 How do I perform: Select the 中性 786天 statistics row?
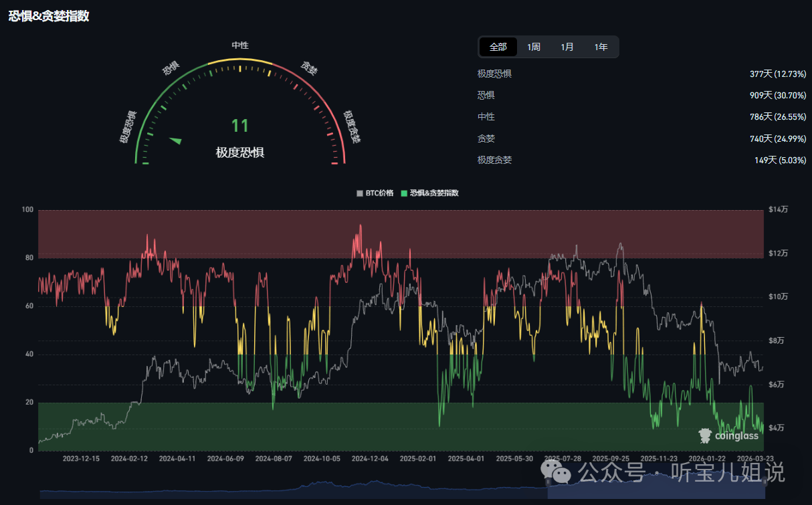coord(641,116)
